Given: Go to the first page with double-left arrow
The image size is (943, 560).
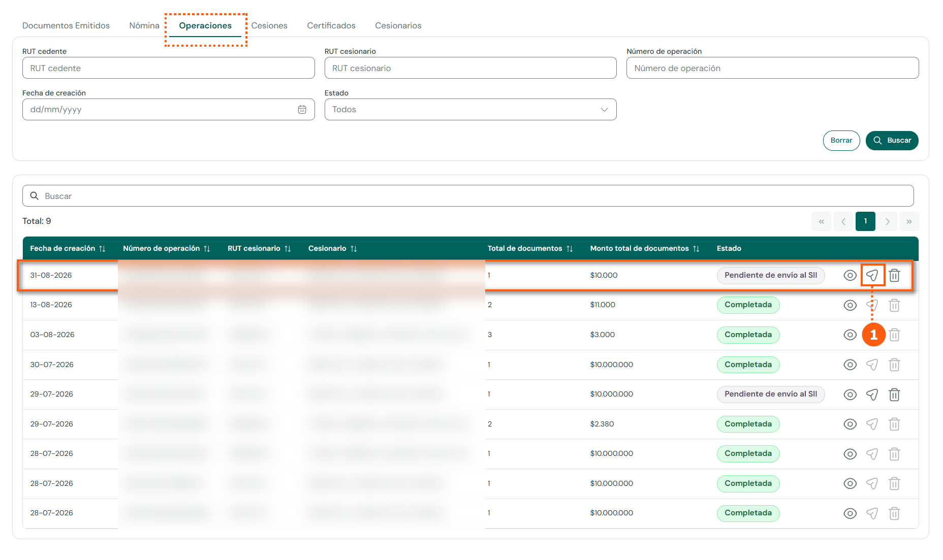Looking at the screenshot, I should tap(822, 221).
